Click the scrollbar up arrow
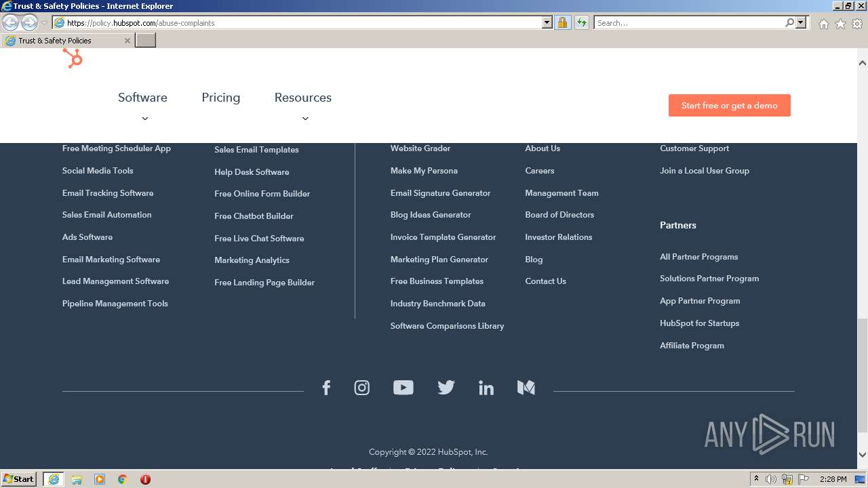Screen dimensions: 868x488 [862, 63]
